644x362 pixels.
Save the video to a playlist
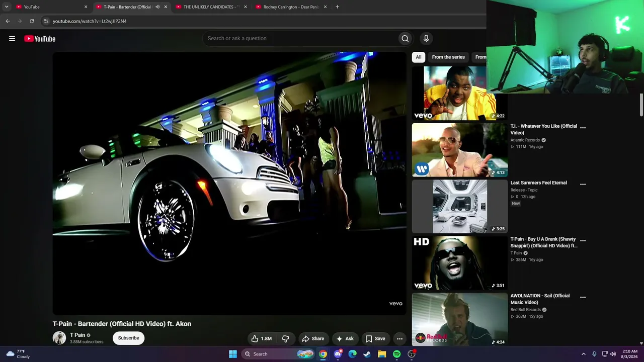coord(375,338)
